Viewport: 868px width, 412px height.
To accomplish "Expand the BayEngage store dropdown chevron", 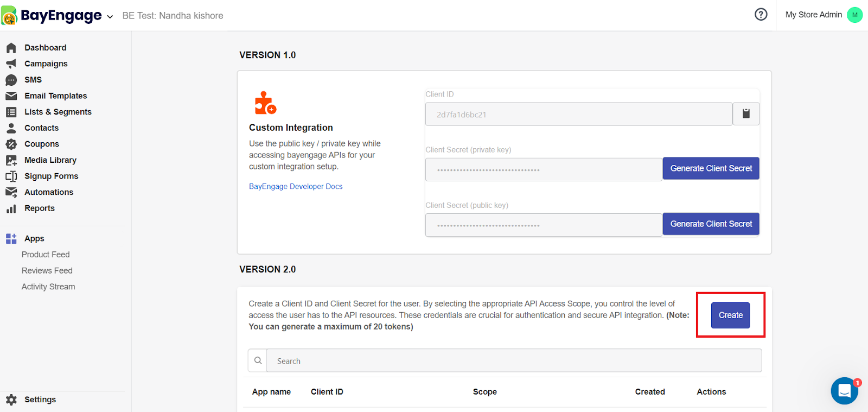I will [x=110, y=17].
